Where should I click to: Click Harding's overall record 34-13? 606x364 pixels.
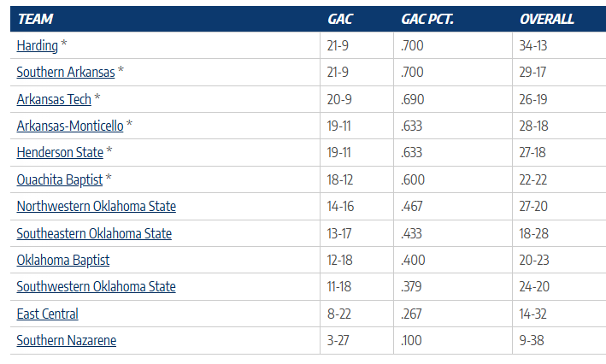point(533,45)
